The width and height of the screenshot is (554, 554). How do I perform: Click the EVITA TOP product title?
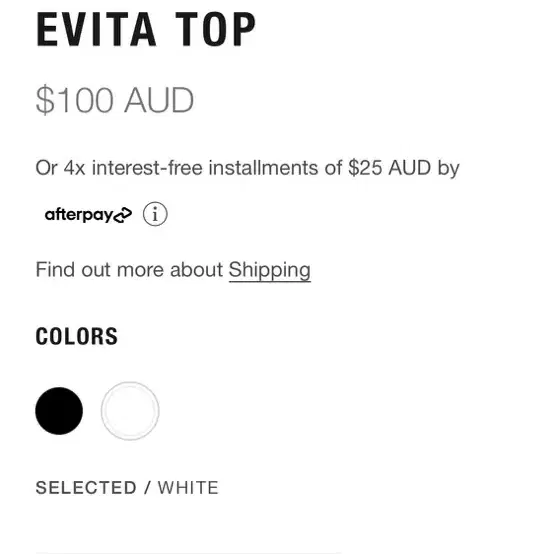[146, 29]
